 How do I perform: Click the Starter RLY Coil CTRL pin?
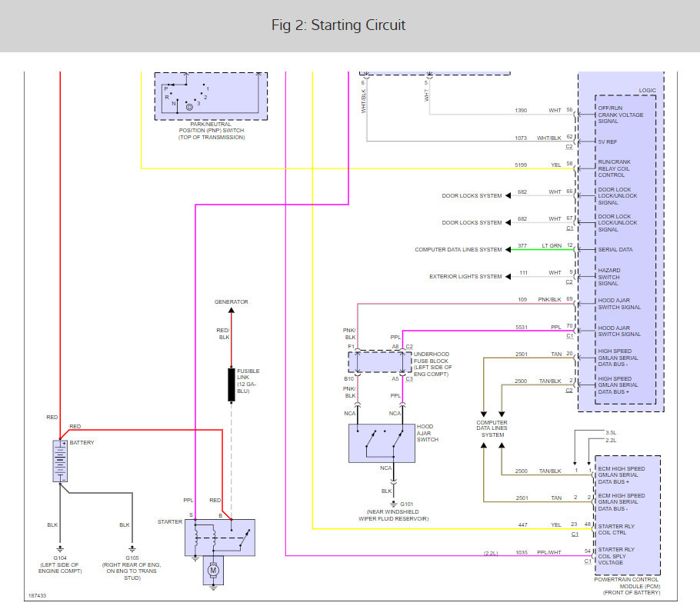click(616, 529)
